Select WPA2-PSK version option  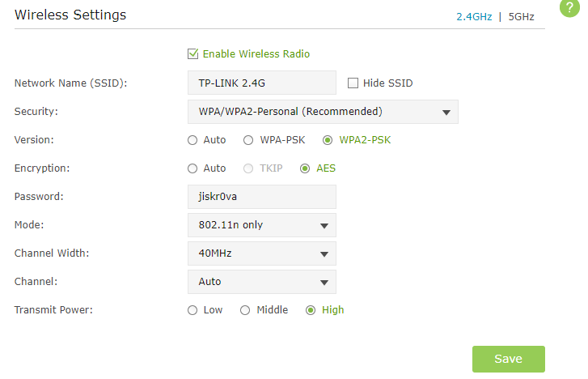click(328, 140)
